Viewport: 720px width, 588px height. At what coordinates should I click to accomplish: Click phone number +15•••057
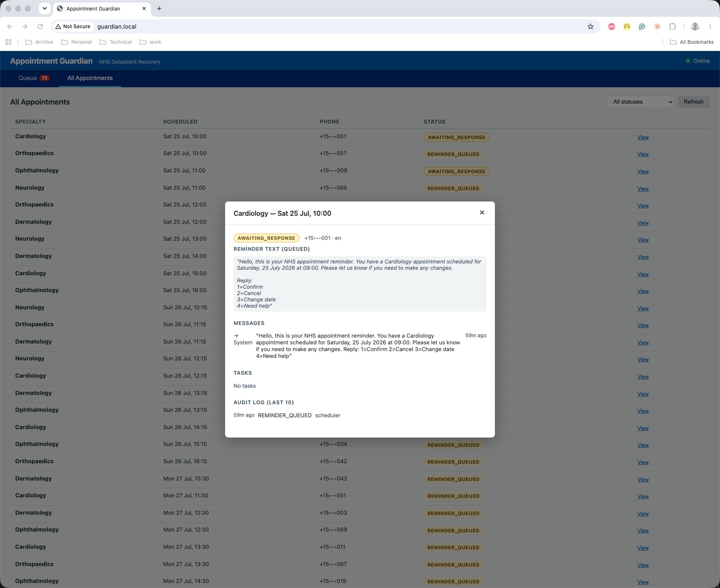click(333, 153)
